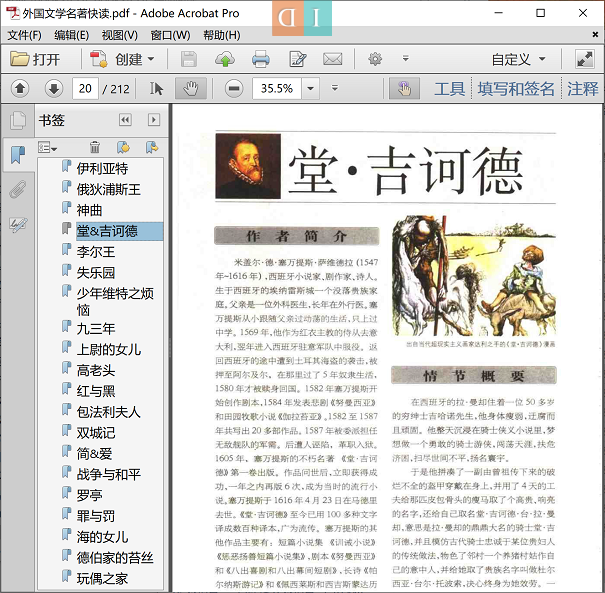The height and width of the screenshot is (593, 605).
Task: Click the bookmarks panel expand arrow button
Action: point(154,120)
